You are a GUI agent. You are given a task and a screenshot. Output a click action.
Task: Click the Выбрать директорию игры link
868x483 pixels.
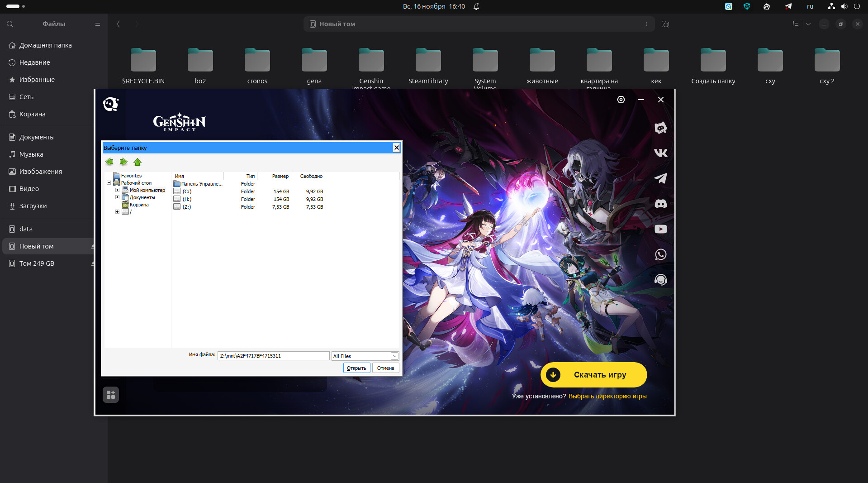[x=607, y=396]
